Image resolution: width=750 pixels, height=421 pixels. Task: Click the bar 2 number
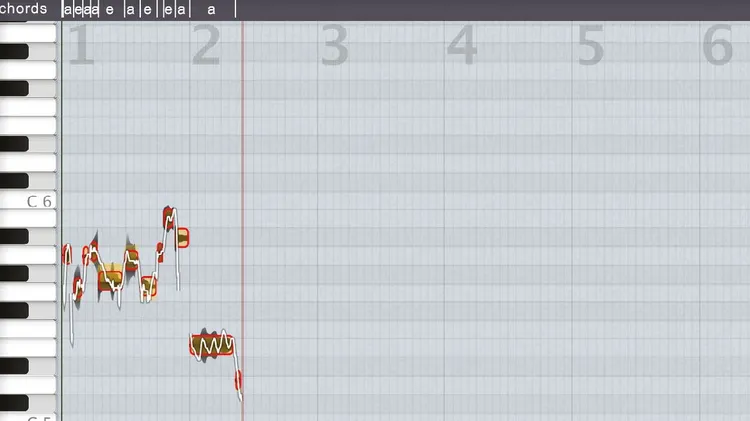coord(206,45)
